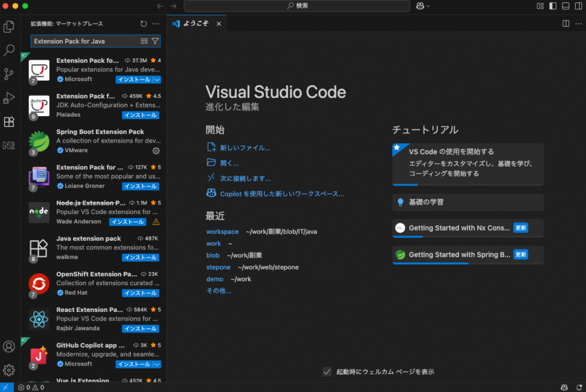This screenshot has height=392, width=586.
Task: Click the warning icon on Node.js Extension Pack
Action: [156, 222]
